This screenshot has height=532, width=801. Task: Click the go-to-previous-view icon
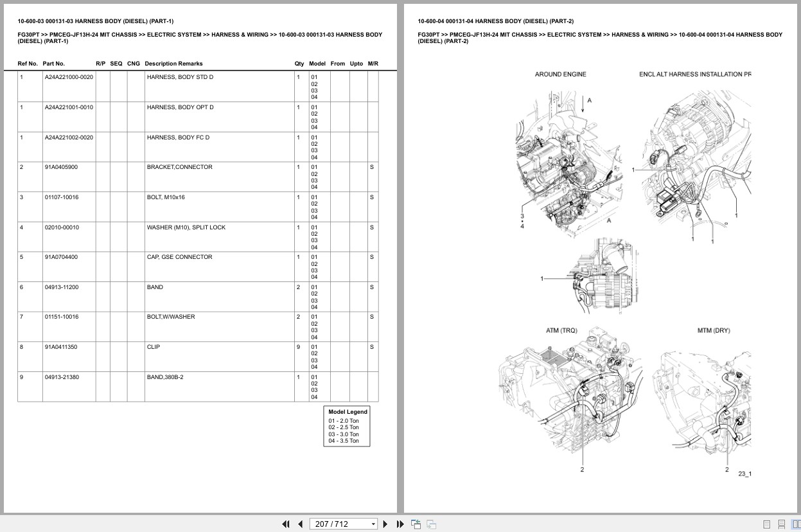[416, 524]
